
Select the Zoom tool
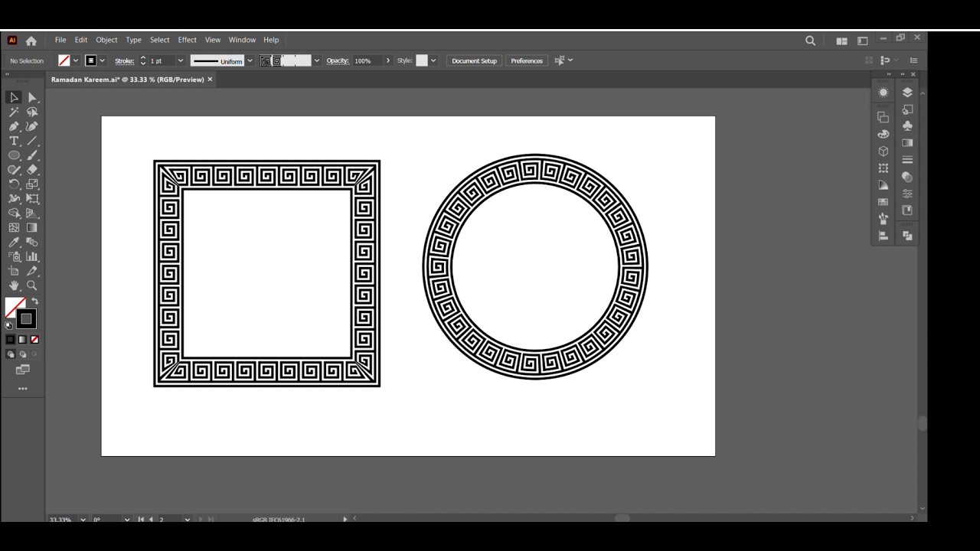[x=32, y=286]
